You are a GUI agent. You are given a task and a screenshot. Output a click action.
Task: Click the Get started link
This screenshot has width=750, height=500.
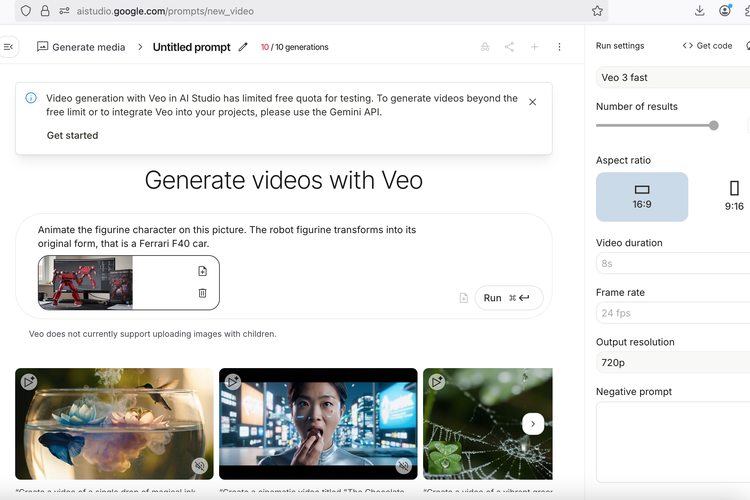coord(72,135)
